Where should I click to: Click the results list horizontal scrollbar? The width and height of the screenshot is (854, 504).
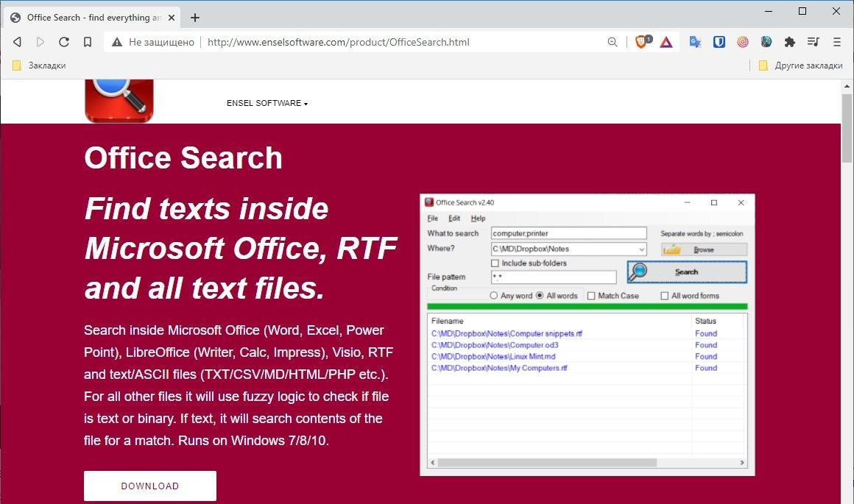tap(547, 463)
